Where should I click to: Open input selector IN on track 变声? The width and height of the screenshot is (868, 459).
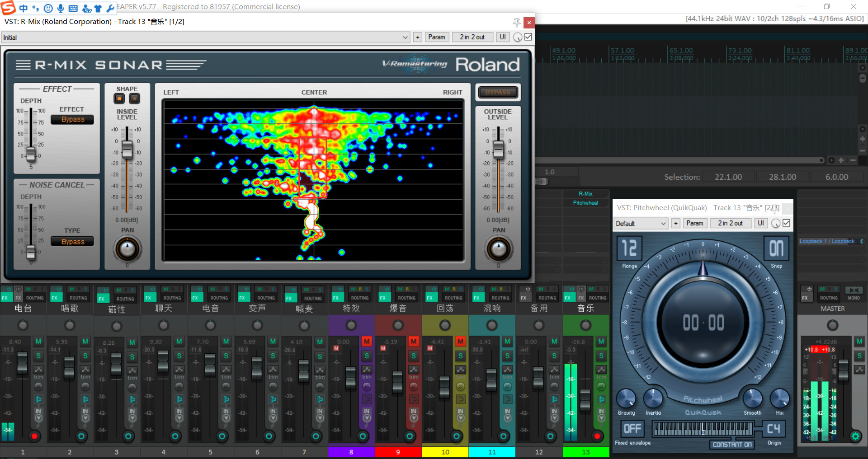[x=273, y=411]
